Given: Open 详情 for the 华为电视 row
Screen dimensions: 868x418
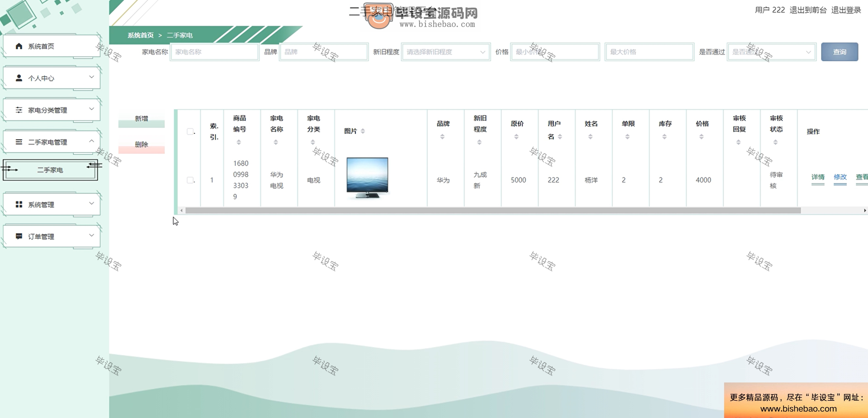Looking at the screenshot, I should (818, 177).
